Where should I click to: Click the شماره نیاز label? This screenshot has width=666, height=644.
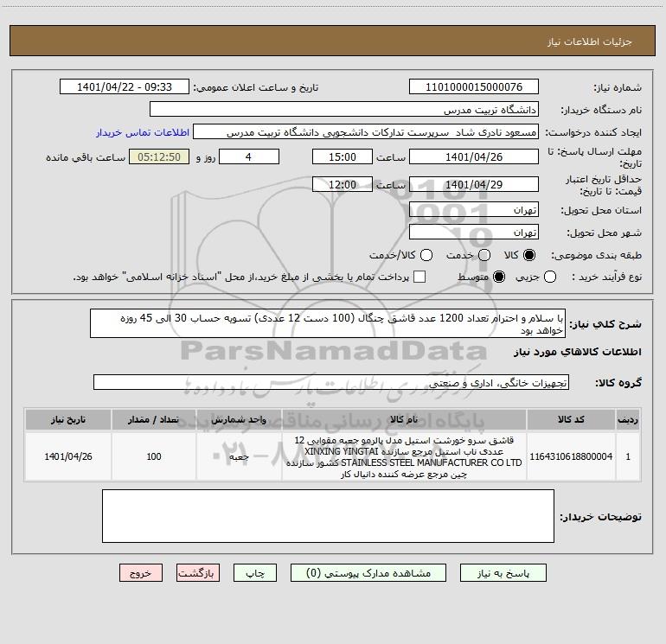click(618, 87)
